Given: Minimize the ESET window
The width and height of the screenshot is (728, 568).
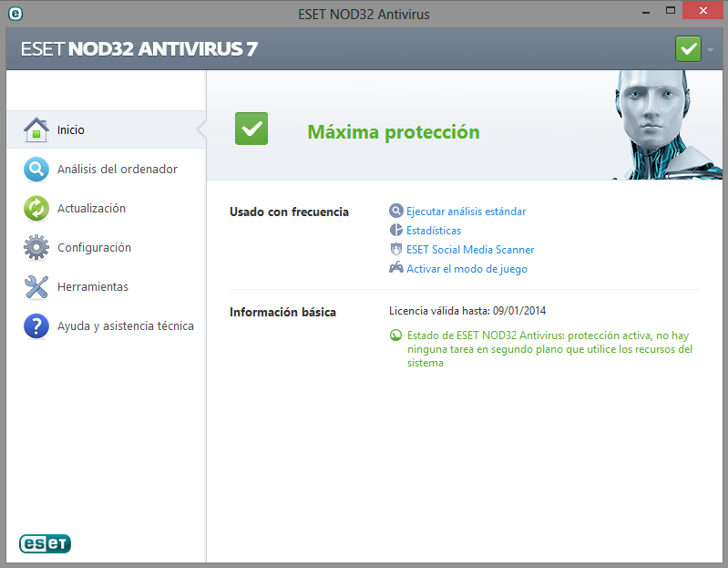Looking at the screenshot, I should coord(645,13).
